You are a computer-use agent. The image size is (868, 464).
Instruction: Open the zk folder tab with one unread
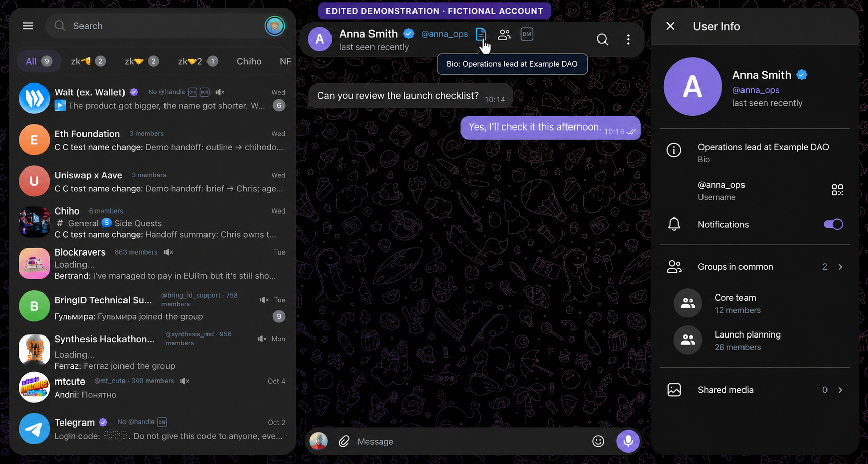coord(198,61)
